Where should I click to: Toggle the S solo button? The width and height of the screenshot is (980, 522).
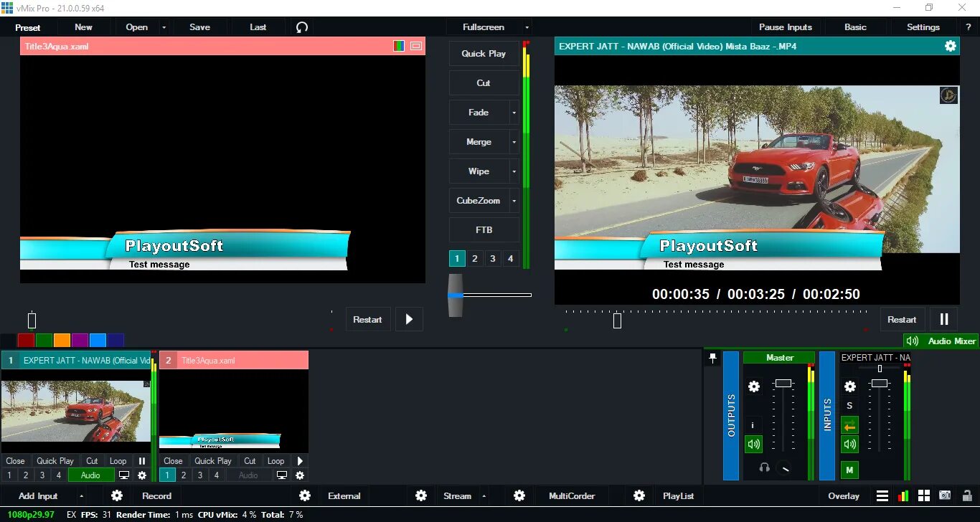click(x=849, y=406)
